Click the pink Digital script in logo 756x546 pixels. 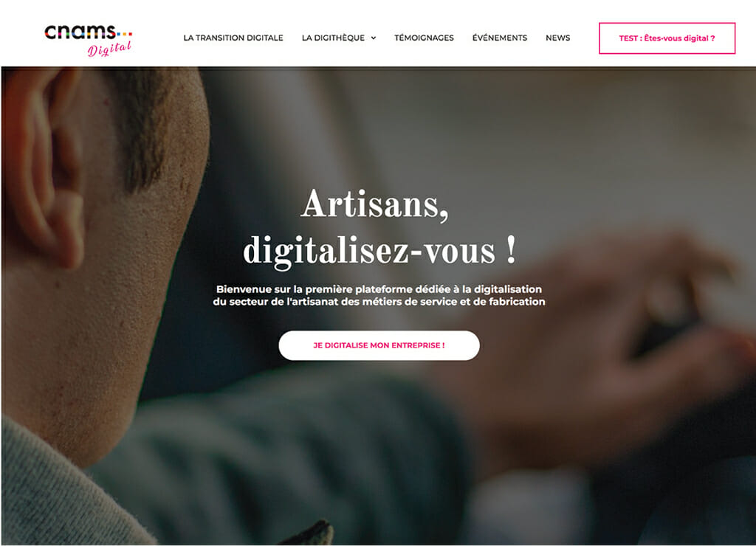(x=109, y=49)
